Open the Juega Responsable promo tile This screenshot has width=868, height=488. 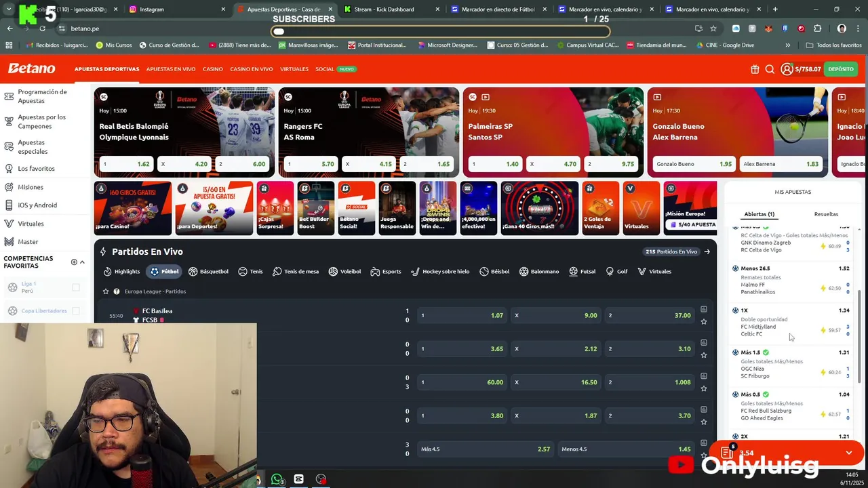(x=397, y=208)
